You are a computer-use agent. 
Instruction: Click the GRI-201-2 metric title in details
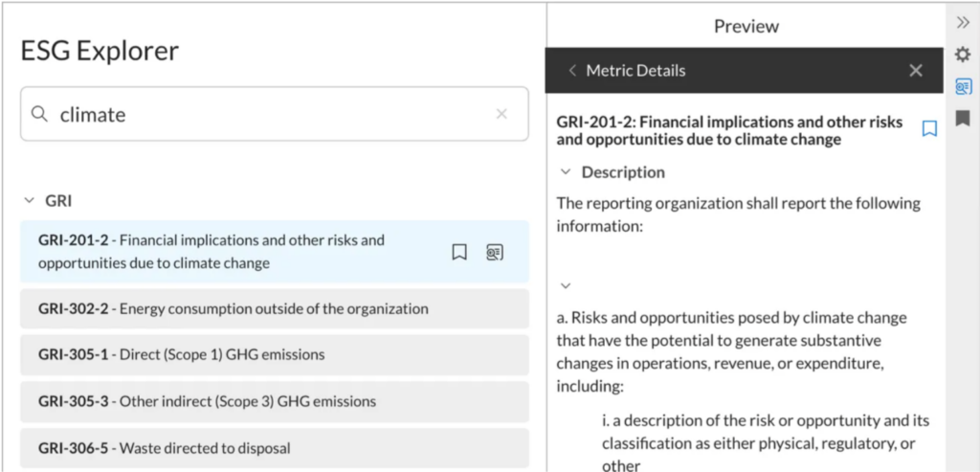click(x=729, y=130)
